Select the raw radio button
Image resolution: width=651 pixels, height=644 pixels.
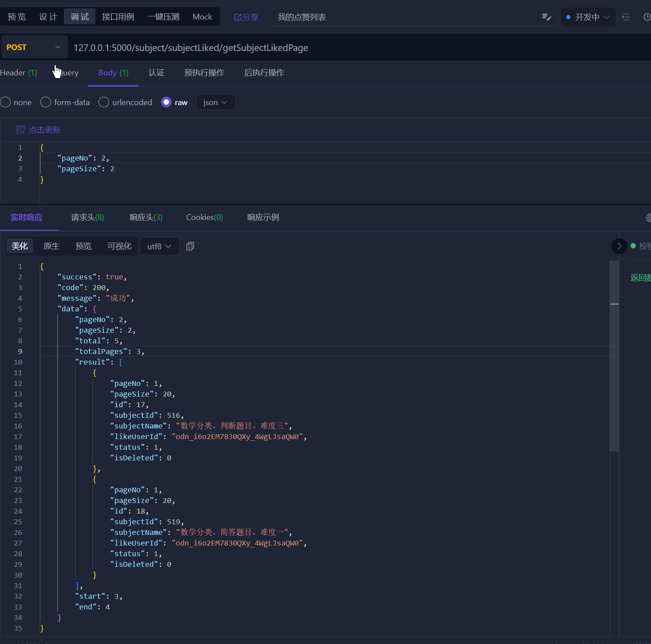point(166,102)
